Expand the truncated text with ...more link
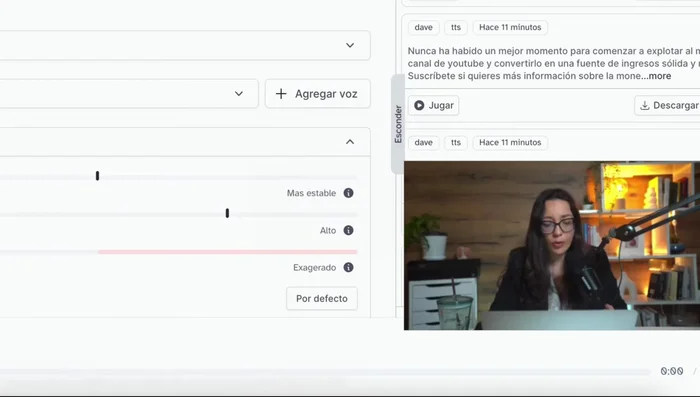700x397 pixels. click(656, 76)
